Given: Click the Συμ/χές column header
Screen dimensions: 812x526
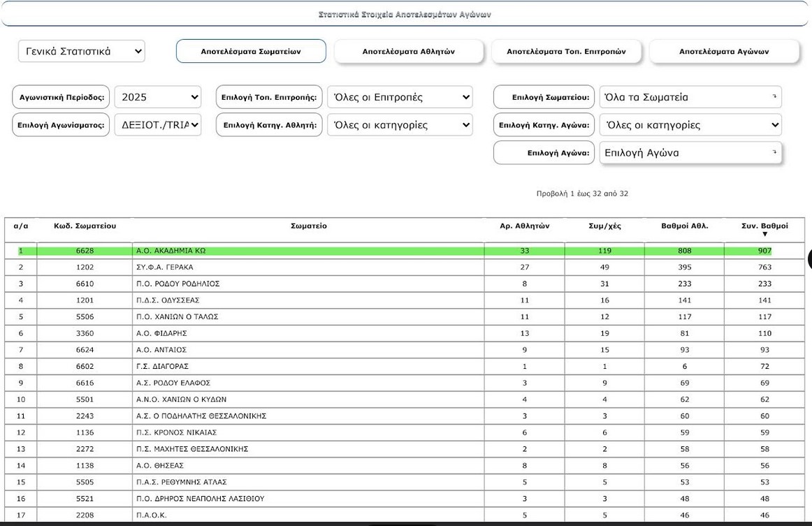Looking at the screenshot, I should (604, 226).
